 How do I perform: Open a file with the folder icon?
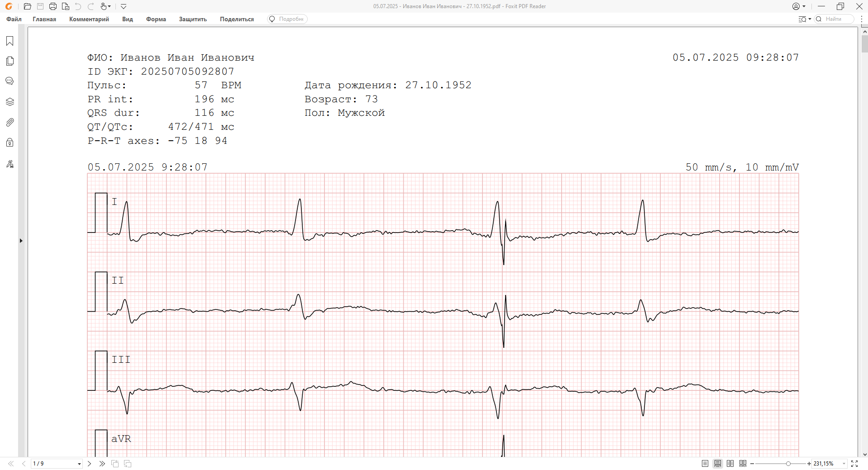coord(28,6)
